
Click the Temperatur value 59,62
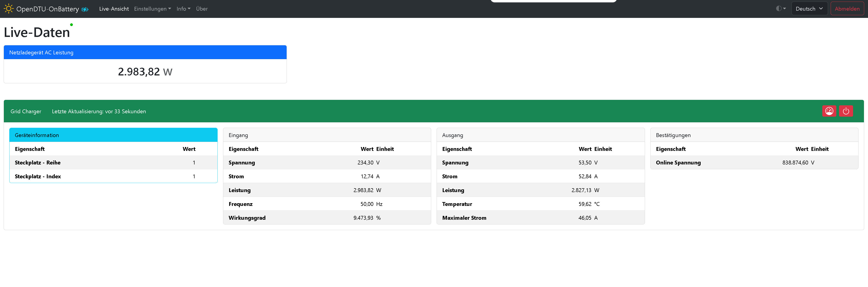tap(585, 204)
